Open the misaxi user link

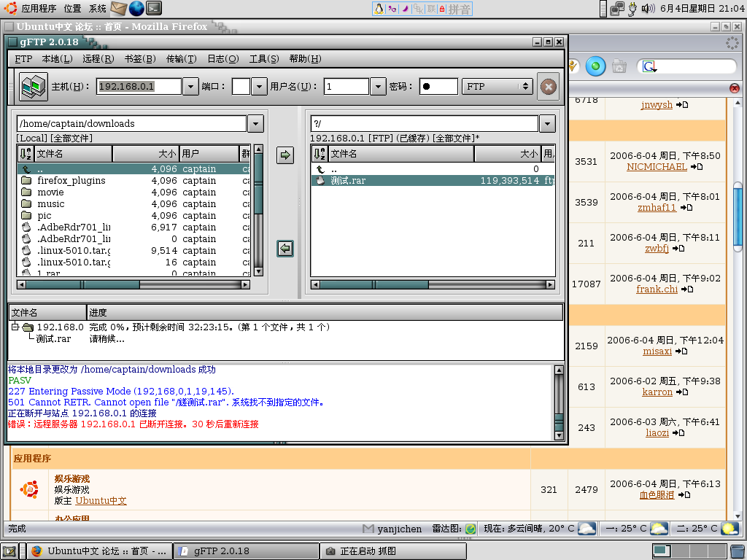[x=657, y=351]
